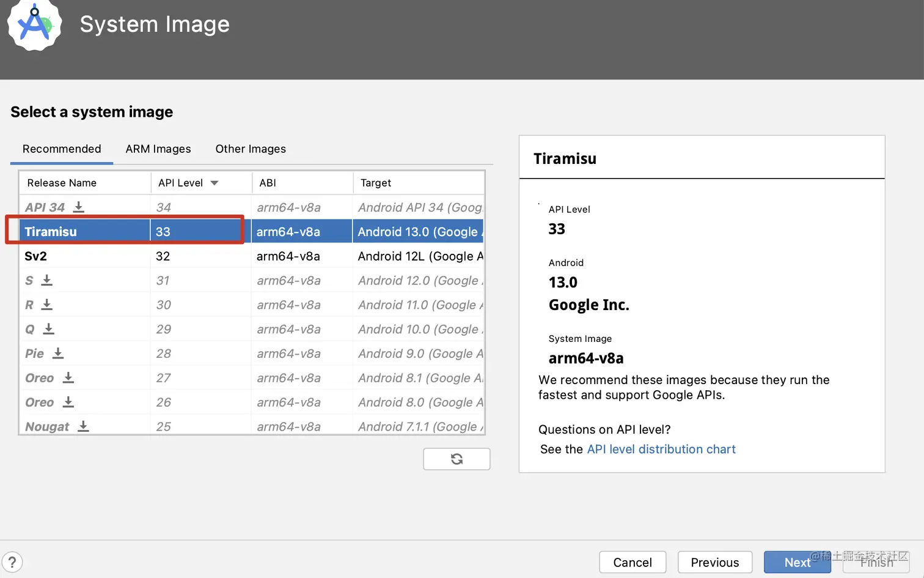
Task: Download the Nougat system image
Action: [84, 426]
